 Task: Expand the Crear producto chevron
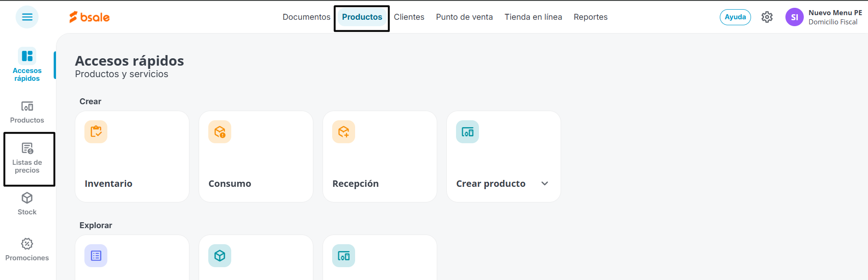coord(545,184)
